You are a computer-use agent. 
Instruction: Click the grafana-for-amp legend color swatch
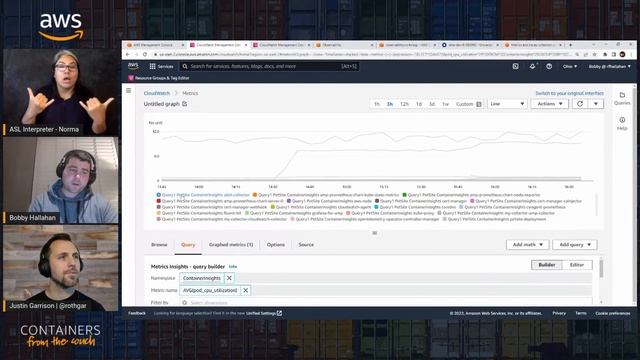[247, 213]
